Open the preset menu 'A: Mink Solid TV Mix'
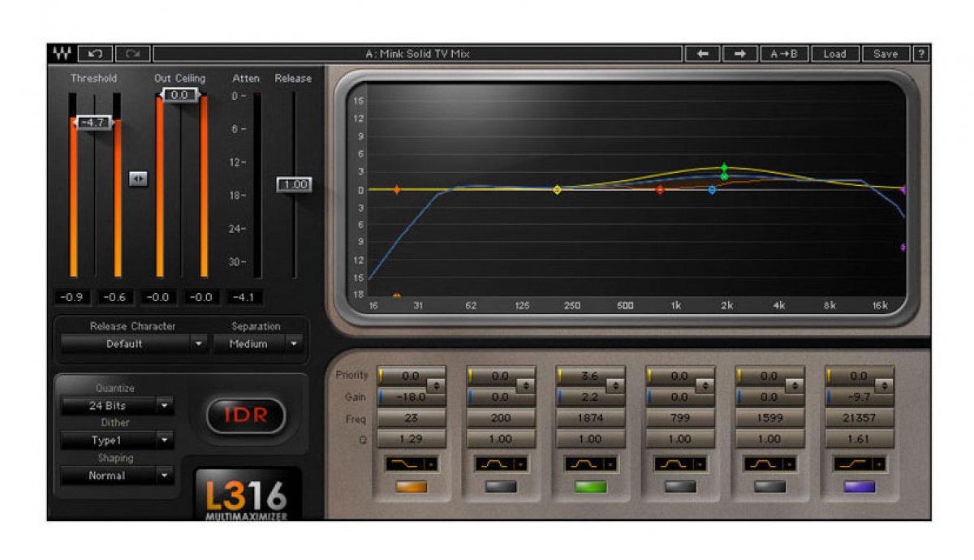The image size is (974, 560). [x=417, y=54]
